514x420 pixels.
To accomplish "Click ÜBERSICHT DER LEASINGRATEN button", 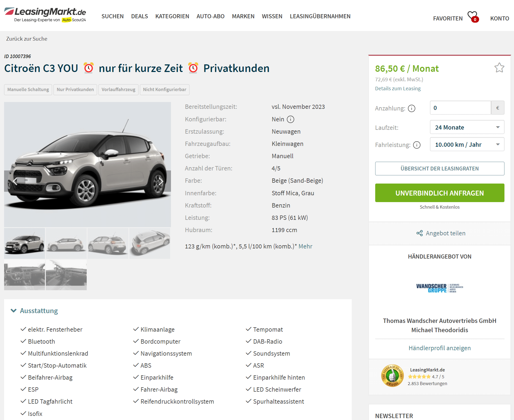I will click(440, 169).
